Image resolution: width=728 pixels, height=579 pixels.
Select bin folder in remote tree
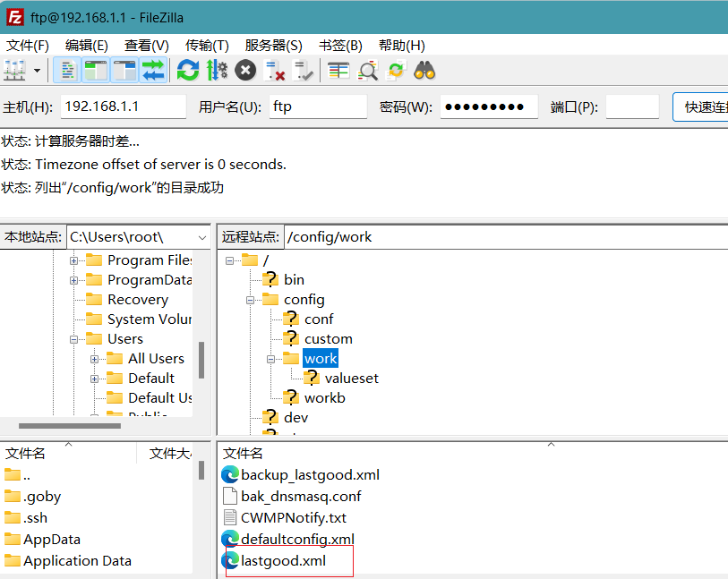point(294,280)
